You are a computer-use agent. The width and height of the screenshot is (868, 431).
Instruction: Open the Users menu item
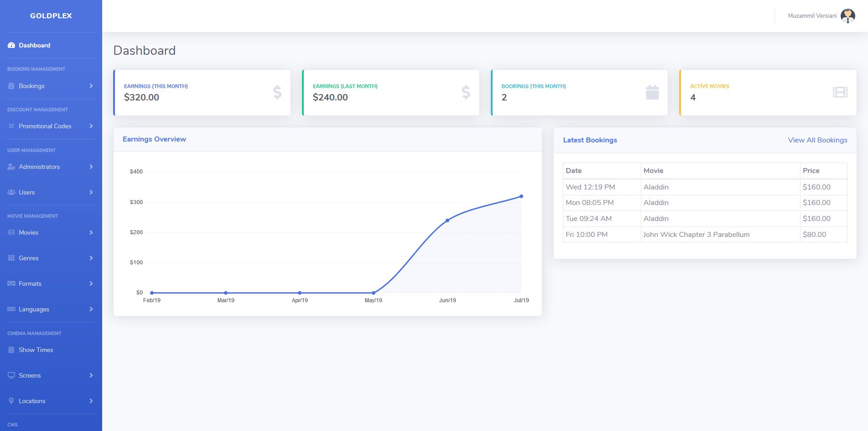click(x=26, y=192)
